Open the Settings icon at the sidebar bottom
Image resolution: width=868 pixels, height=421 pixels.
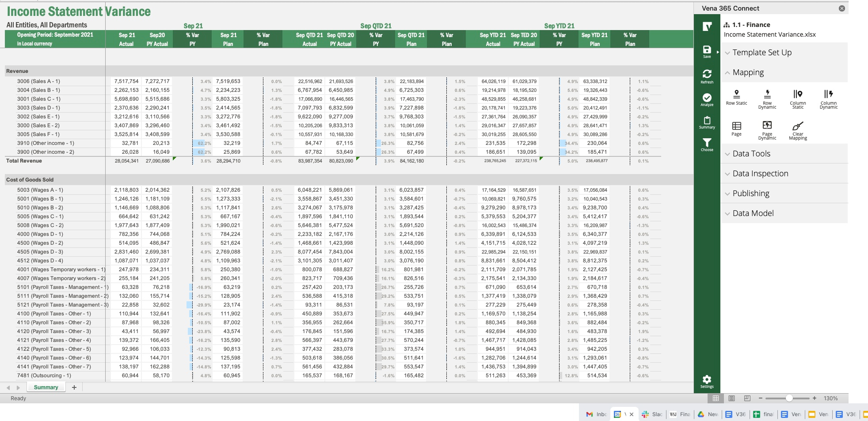pyautogui.click(x=707, y=381)
